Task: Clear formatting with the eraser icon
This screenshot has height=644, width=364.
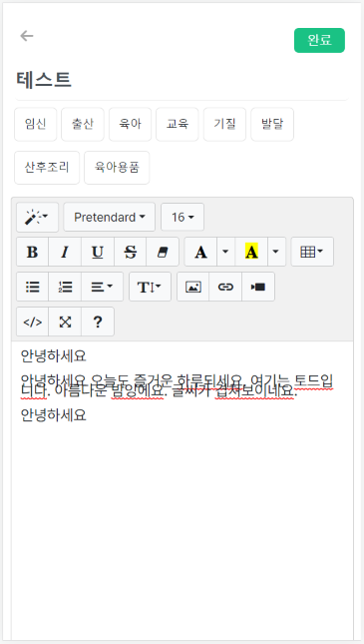Action: pyautogui.click(x=163, y=252)
